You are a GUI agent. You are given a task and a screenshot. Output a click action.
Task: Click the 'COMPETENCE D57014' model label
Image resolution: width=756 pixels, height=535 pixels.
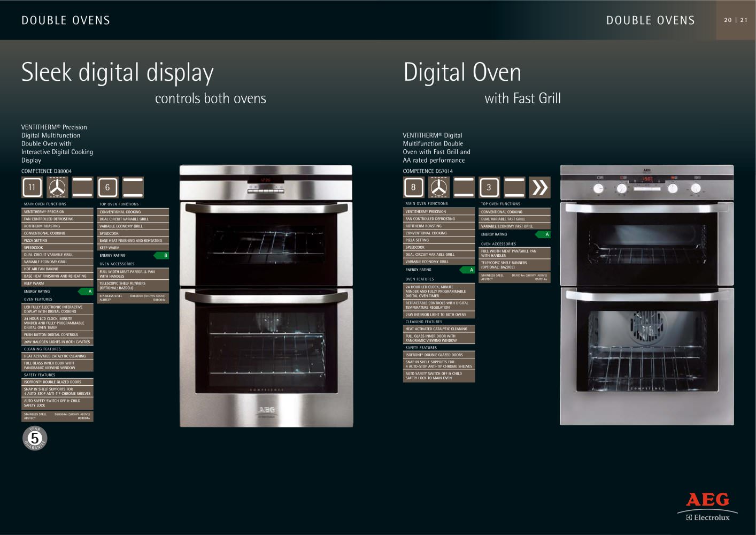pyautogui.click(x=428, y=171)
